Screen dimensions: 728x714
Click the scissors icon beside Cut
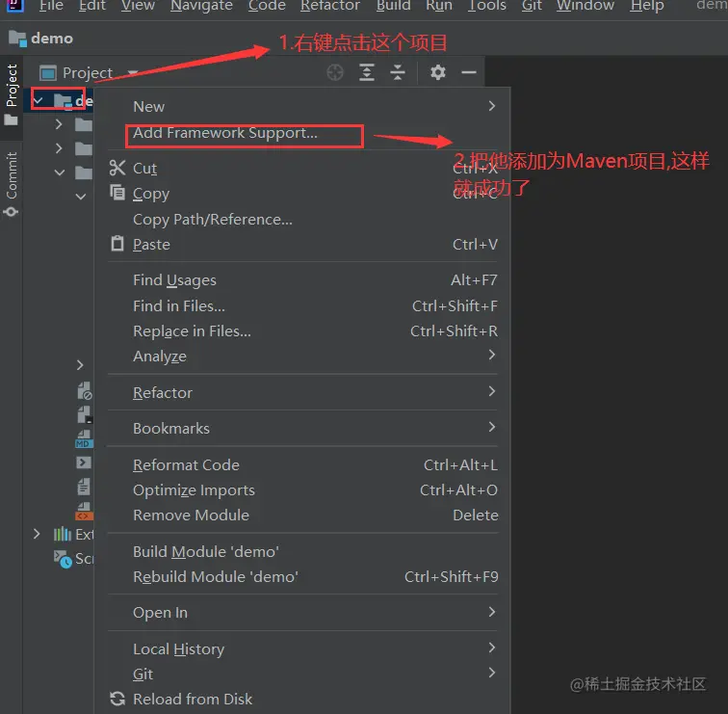[117, 168]
